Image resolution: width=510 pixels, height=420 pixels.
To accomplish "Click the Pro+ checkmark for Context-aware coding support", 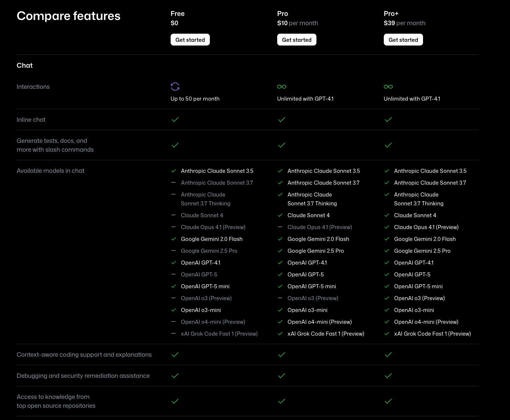I will click(x=388, y=355).
